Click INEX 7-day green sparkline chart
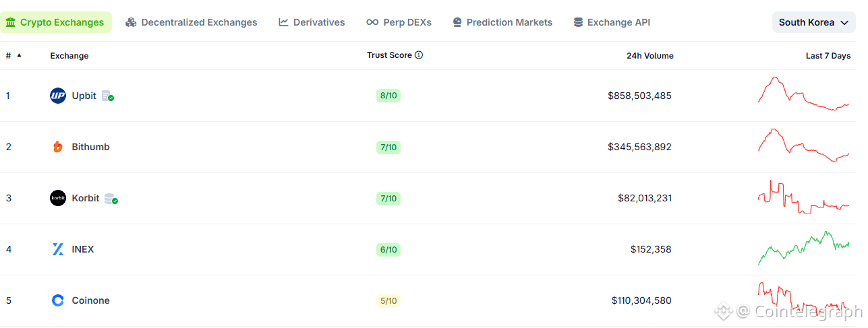 803,248
